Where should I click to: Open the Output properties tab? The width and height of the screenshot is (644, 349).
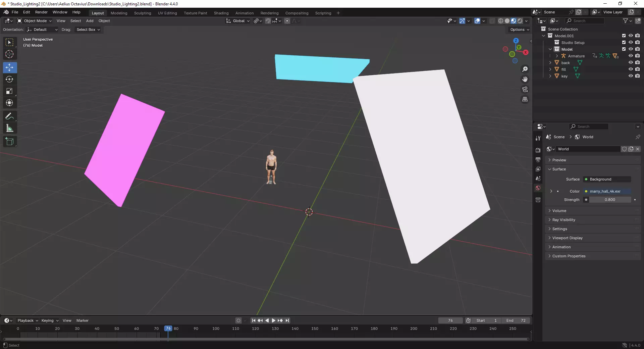pos(538,159)
